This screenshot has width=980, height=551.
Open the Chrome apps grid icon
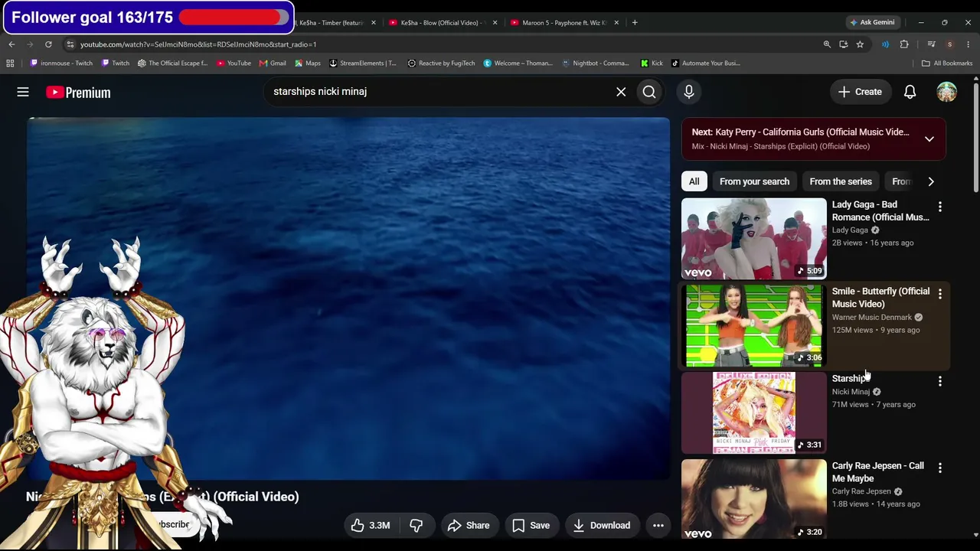[10, 64]
